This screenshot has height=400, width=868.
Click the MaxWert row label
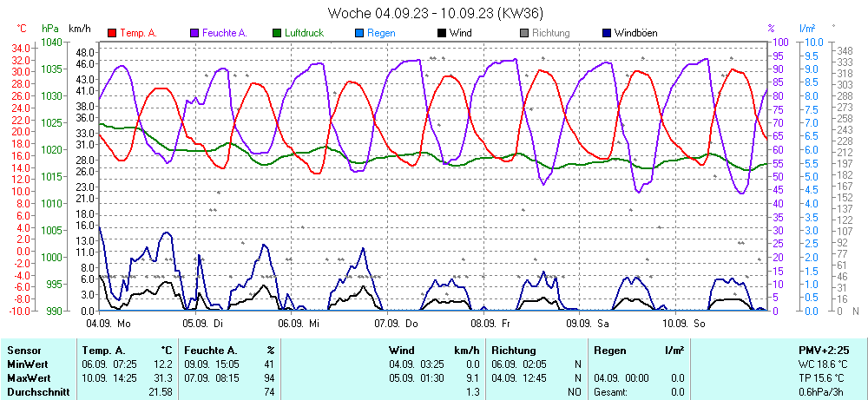(29, 378)
